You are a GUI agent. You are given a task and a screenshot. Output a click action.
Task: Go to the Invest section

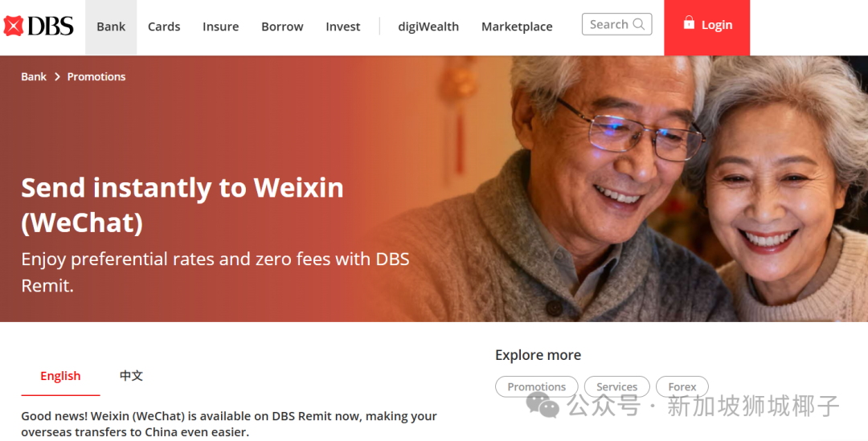(x=342, y=27)
